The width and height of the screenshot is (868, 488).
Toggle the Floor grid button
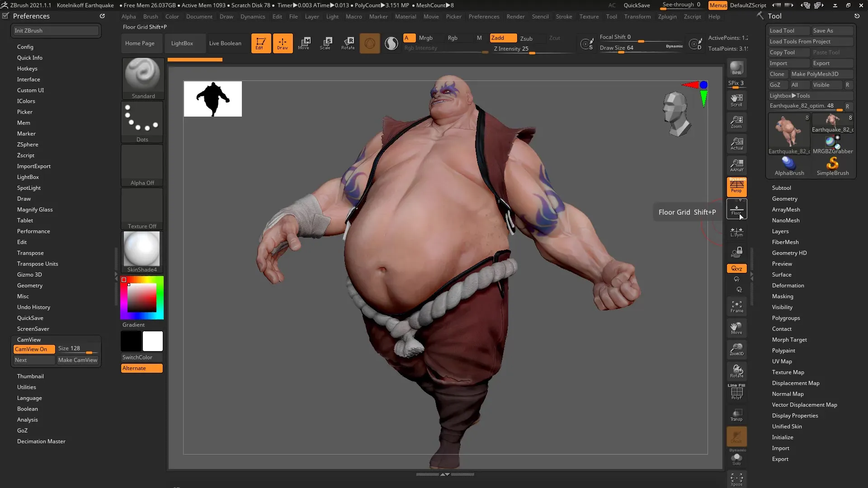[x=736, y=209]
